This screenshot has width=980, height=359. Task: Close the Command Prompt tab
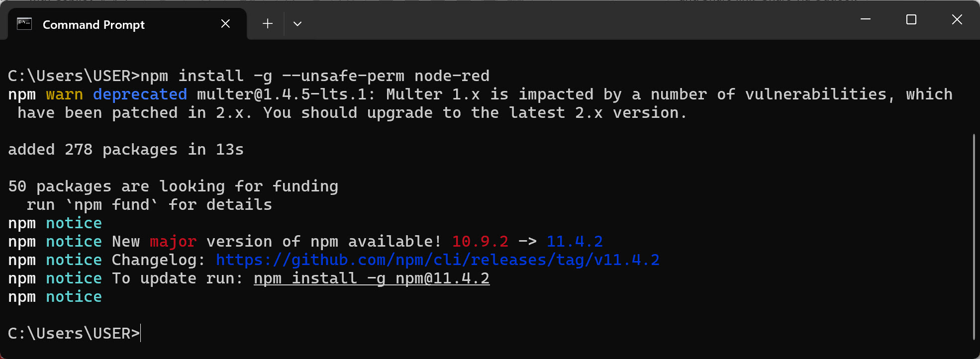[x=225, y=24]
